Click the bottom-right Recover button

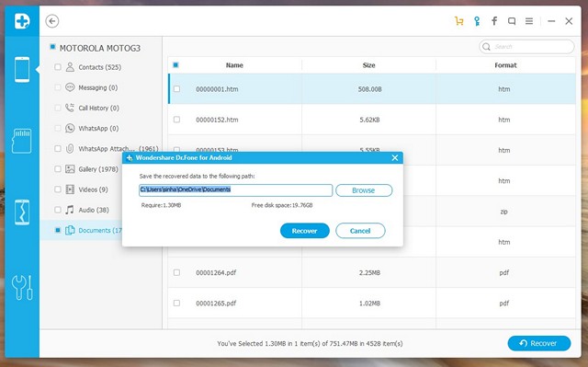tap(539, 343)
